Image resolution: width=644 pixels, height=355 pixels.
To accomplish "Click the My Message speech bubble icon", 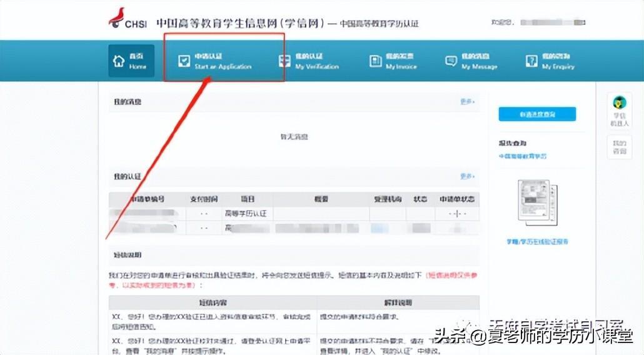I will click(x=451, y=61).
